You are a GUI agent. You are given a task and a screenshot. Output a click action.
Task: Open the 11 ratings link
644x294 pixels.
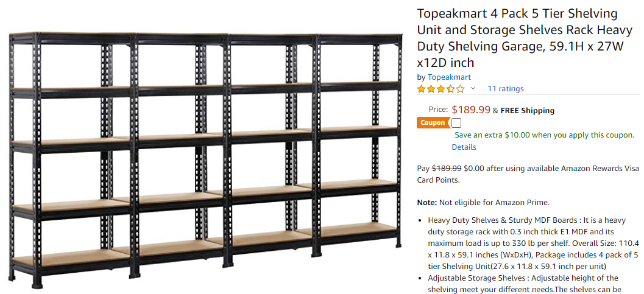pyautogui.click(x=505, y=89)
